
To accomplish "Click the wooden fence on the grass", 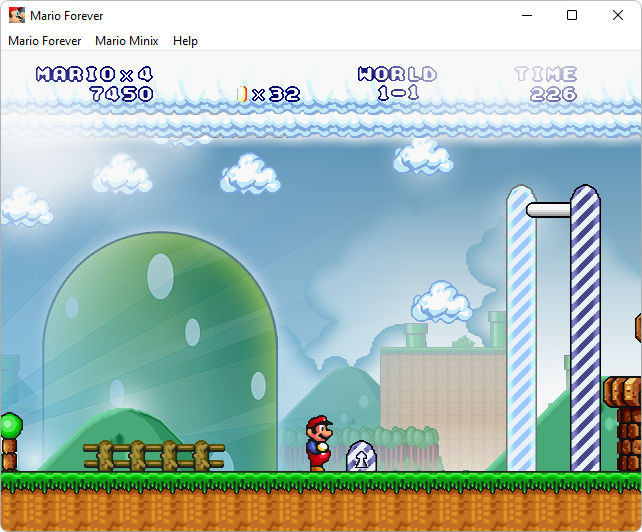I will click(153, 455).
